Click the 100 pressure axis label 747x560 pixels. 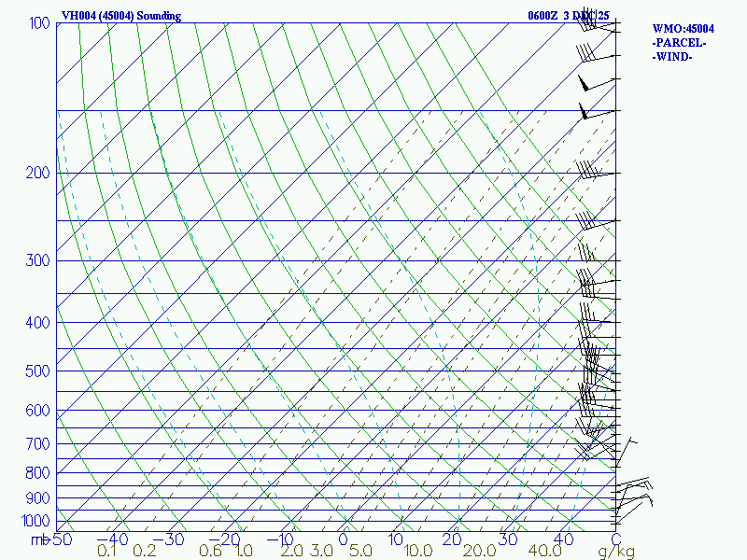coord(39,22)
